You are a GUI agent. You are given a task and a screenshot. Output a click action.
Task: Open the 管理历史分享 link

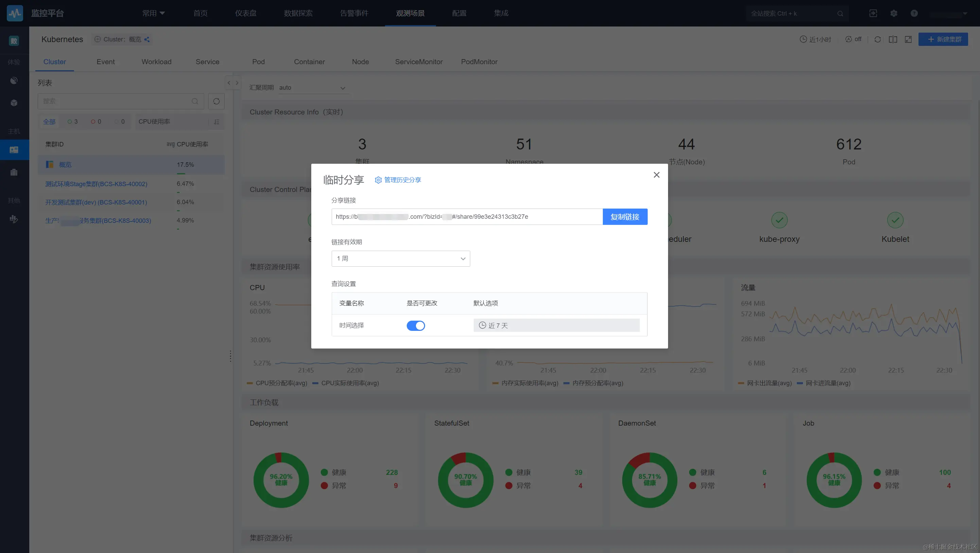(398, 180)
